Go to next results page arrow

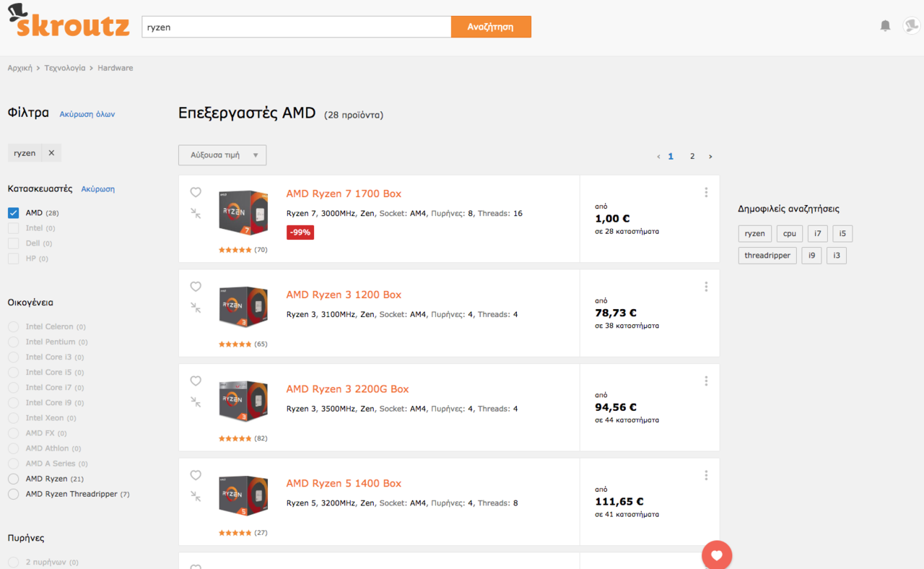pos(710,157)
